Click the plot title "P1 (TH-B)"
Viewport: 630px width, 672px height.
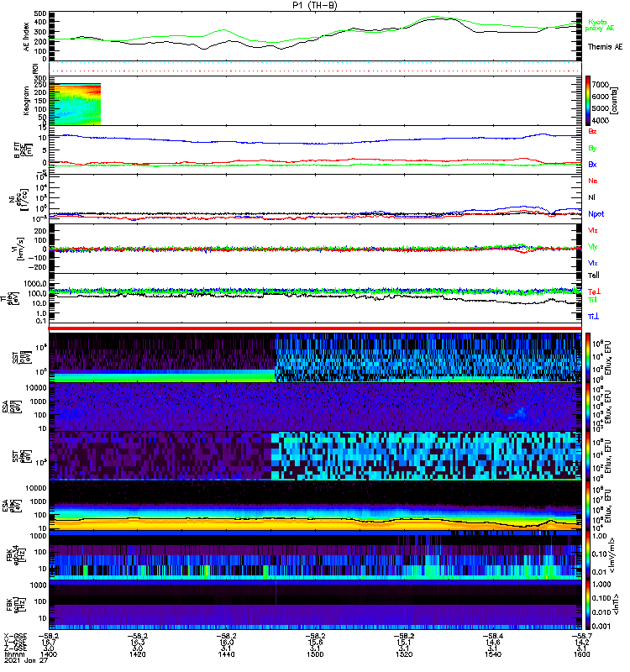click(314, 5)
